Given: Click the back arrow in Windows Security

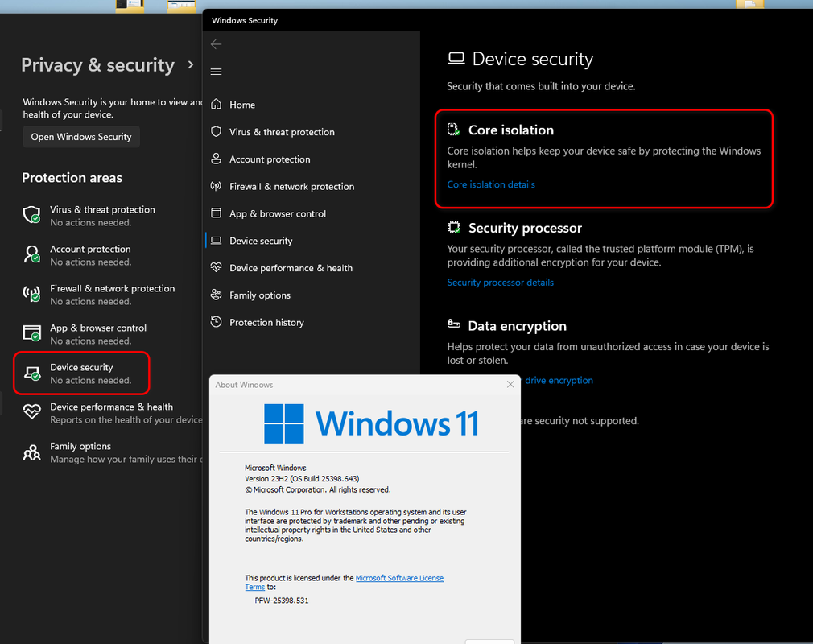Looking at the screenshot, I should (x=217, y=44).
